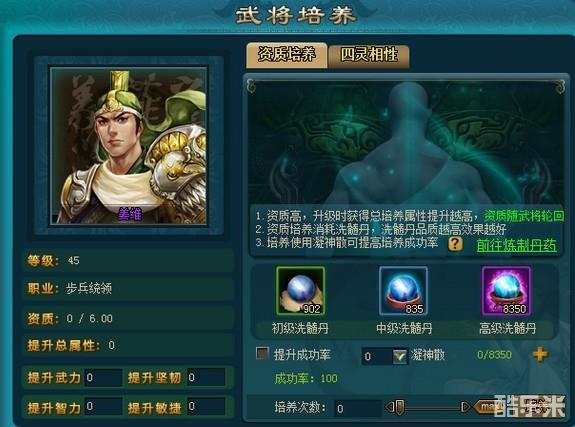Click the 培养次数 slider handle
Viewport: 575px width, 427px height.
(400, 407)
